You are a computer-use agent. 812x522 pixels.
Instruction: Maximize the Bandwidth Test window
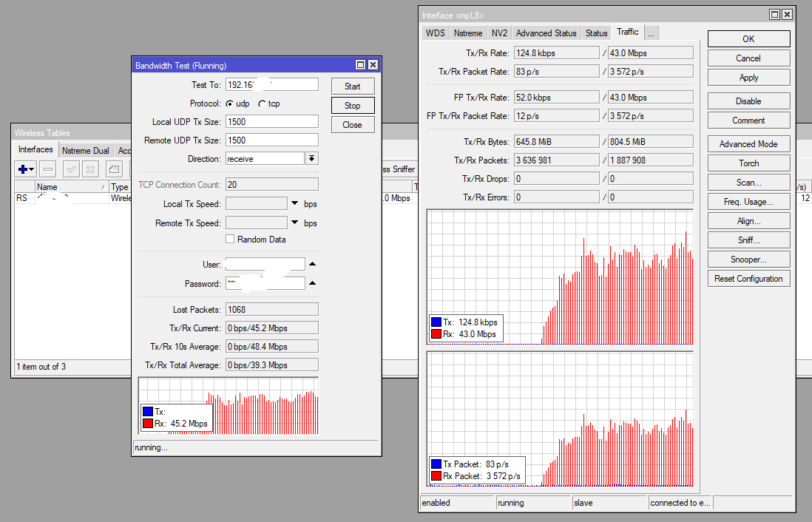pos(360,65)
